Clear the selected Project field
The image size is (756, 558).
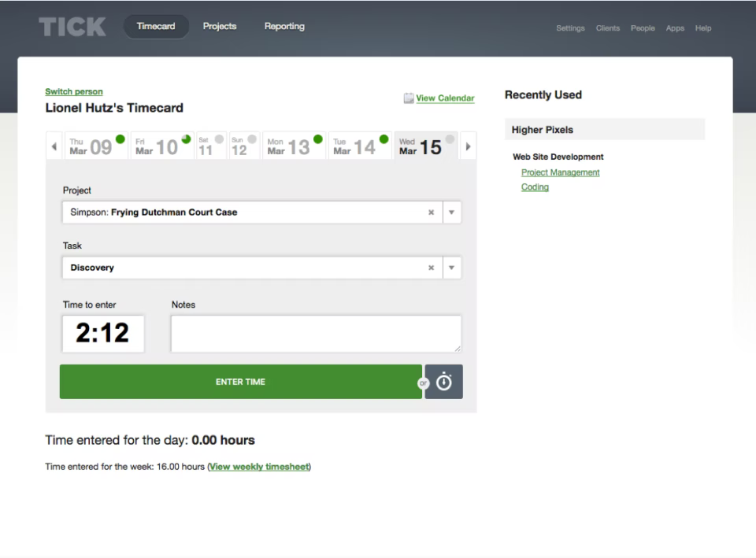coord(431,212)
